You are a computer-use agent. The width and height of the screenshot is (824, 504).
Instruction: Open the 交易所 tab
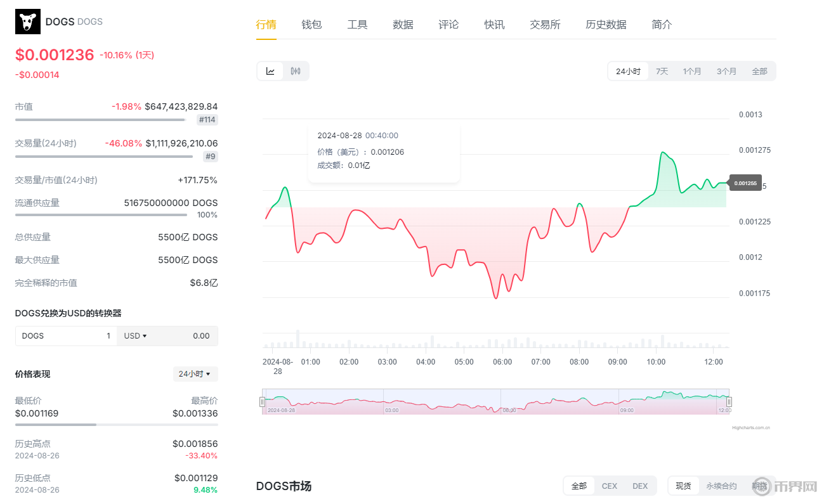[545, 25]
